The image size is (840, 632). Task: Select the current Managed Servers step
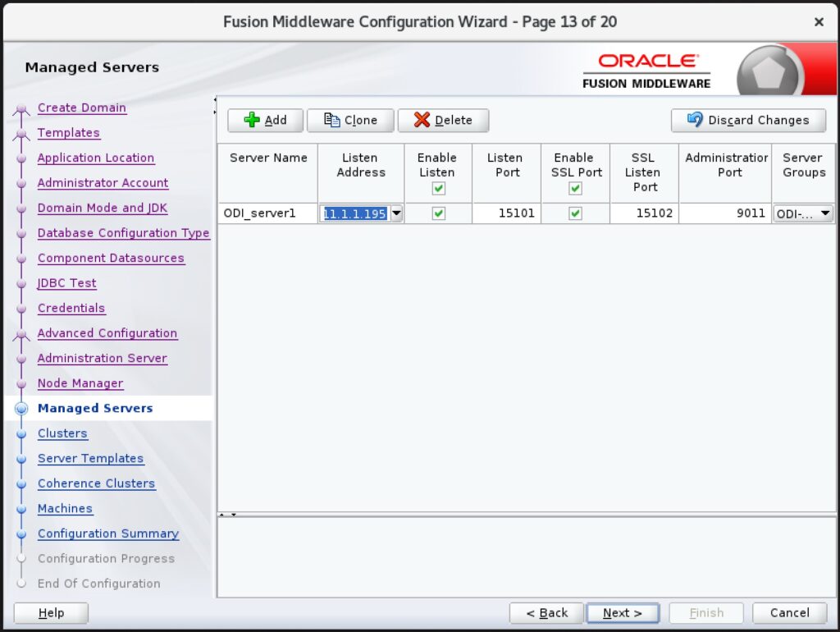(95, 409)
